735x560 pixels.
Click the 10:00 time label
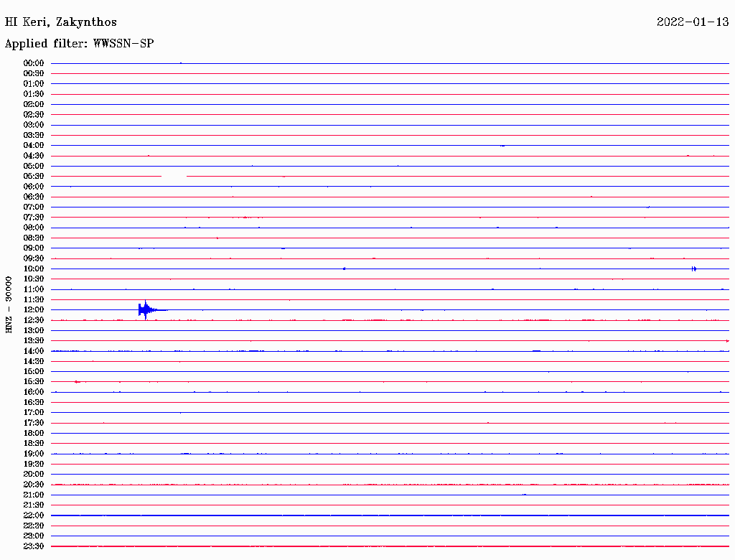pyautogui.click(x=34, y=269)
